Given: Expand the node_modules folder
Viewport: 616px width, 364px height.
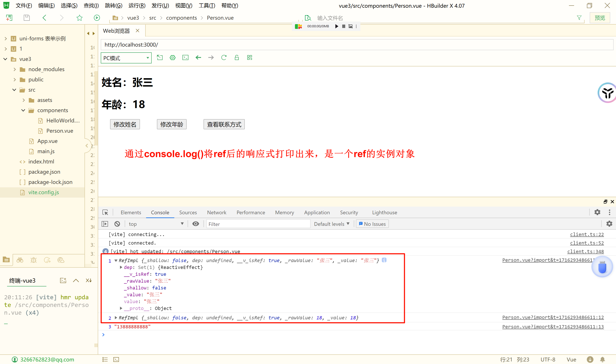Looking at the screenshot, I should [15, 69].
